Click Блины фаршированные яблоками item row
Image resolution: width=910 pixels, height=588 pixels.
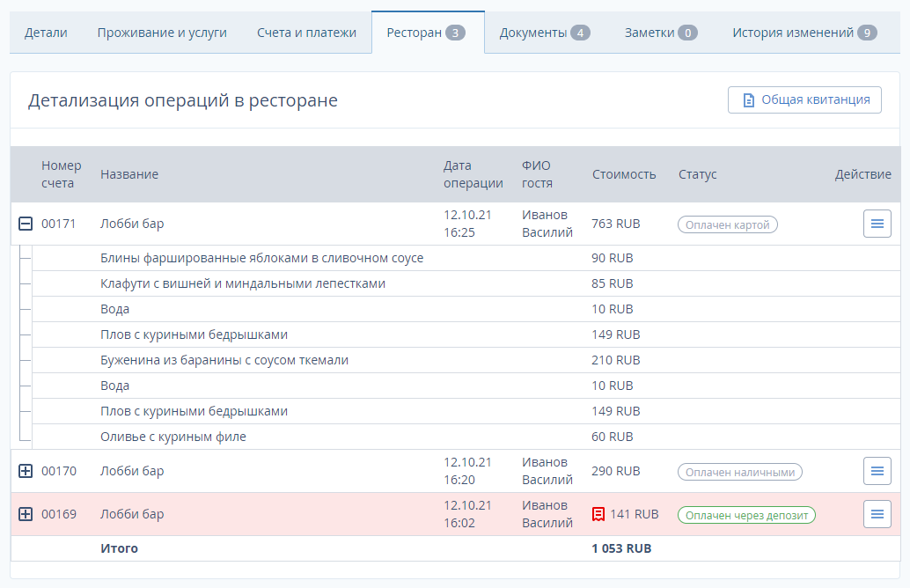466,258
